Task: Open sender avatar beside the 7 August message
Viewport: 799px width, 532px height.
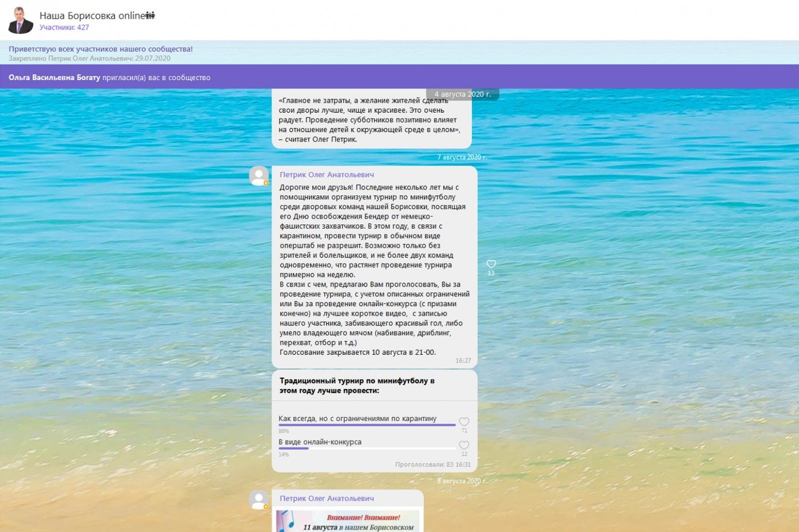Action: click(259, 176)
